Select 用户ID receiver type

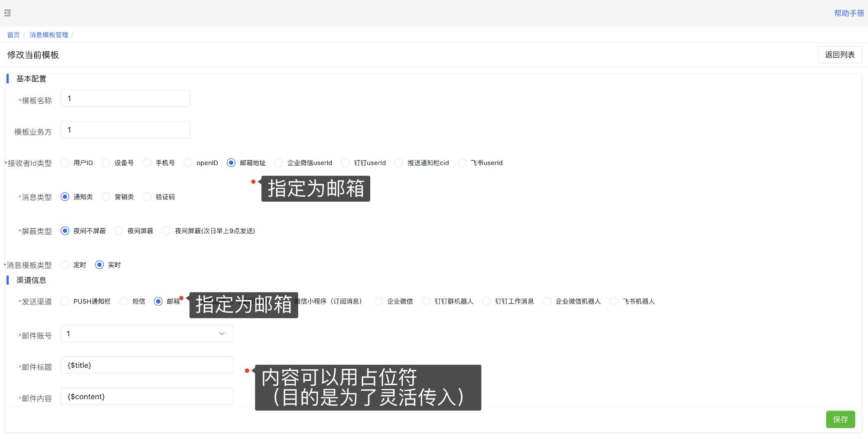pos(65,163)
